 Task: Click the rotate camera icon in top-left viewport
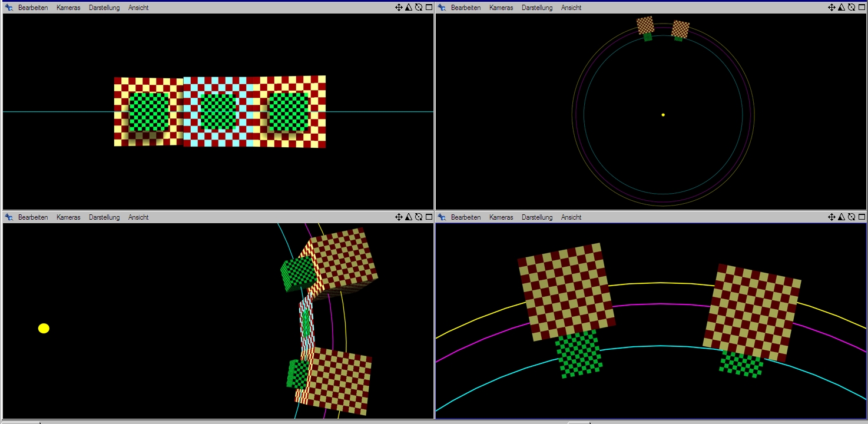pos(419,8)
